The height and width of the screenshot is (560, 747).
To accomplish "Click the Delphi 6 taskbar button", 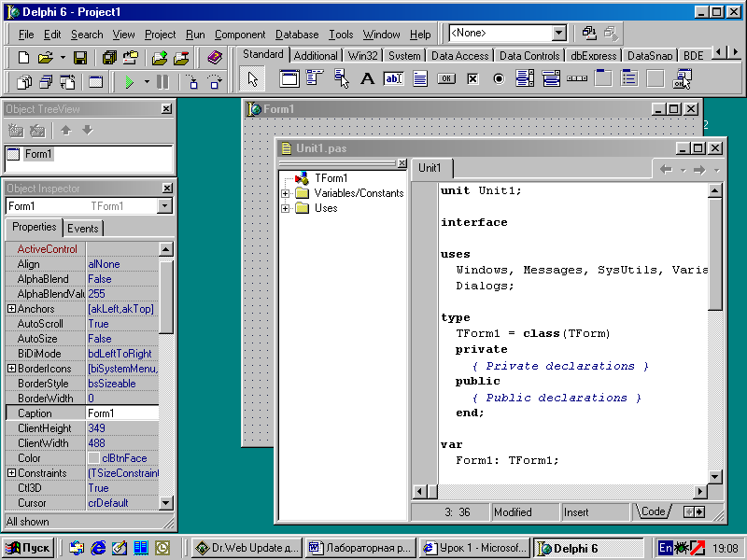I will 587,548.
